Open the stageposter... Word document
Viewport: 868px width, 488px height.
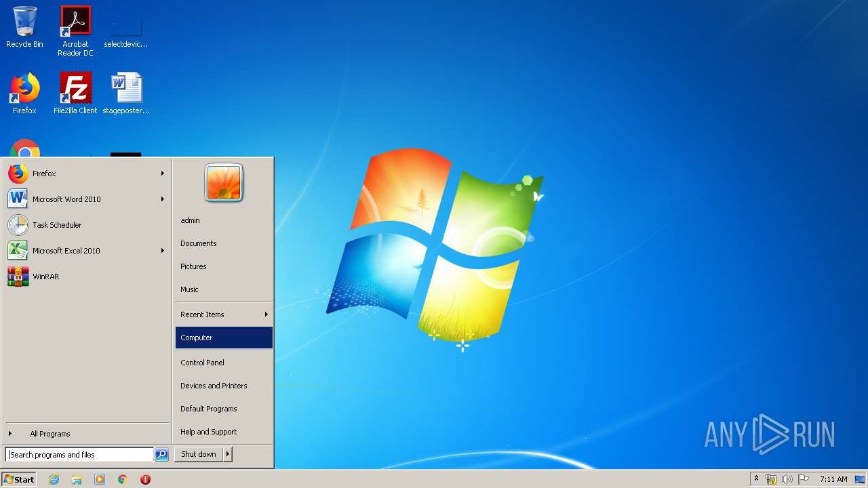pyautogui.click(x=126, y=94)
